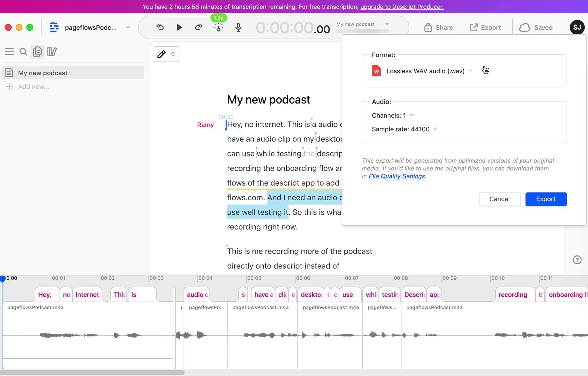Select the 'audio c' word block in timeline
Viewport: 588px width, 376px height.
[x=197, y=295]
